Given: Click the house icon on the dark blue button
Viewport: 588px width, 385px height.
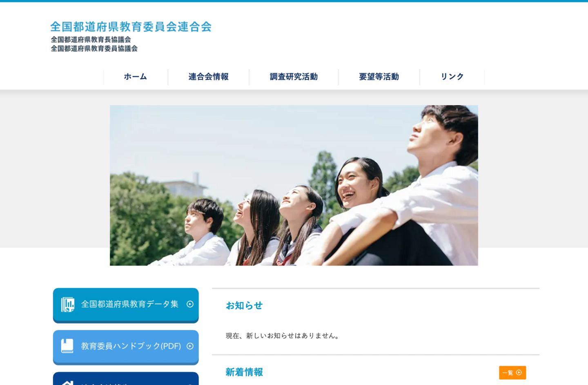Looking at the screenshot, I should click(x=67, y=383).
